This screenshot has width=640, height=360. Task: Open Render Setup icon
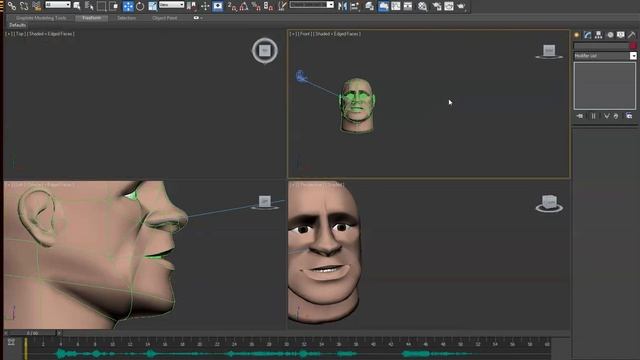tap(437, 6)
